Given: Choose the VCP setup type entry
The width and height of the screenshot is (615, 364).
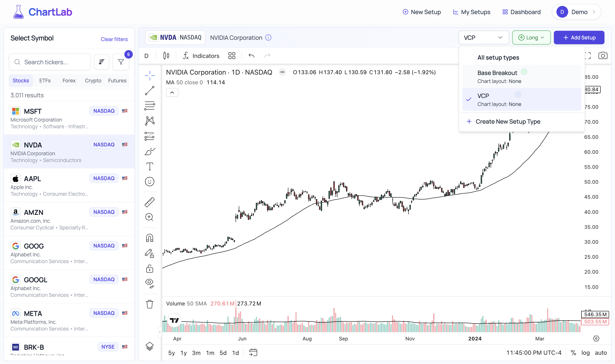Looking at the screenshot, I should pyautogui.click(x=521, y=100).
